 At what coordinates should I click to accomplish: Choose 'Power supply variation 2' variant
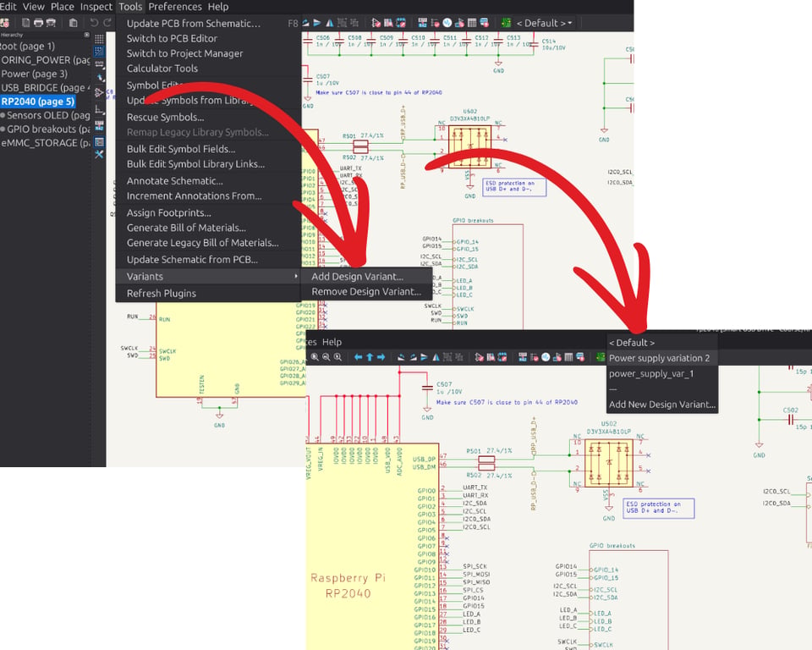coord(659,358)
